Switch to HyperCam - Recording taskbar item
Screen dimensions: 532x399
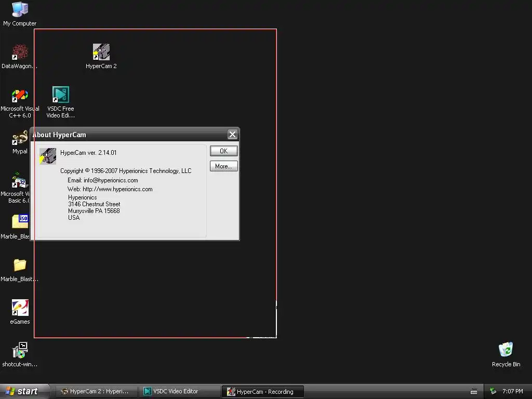pyautogui.click(x=262, y=392)
